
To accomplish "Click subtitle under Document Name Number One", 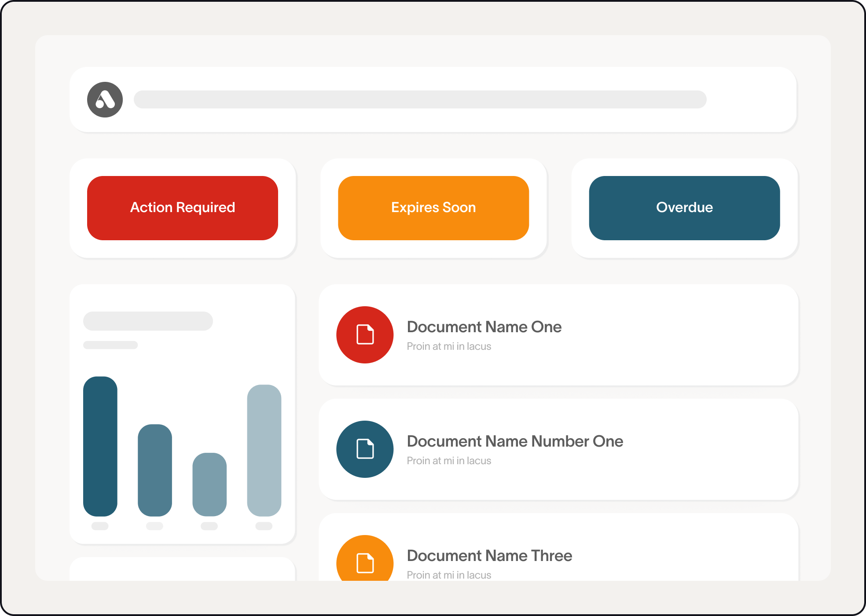I will [449, 461].
